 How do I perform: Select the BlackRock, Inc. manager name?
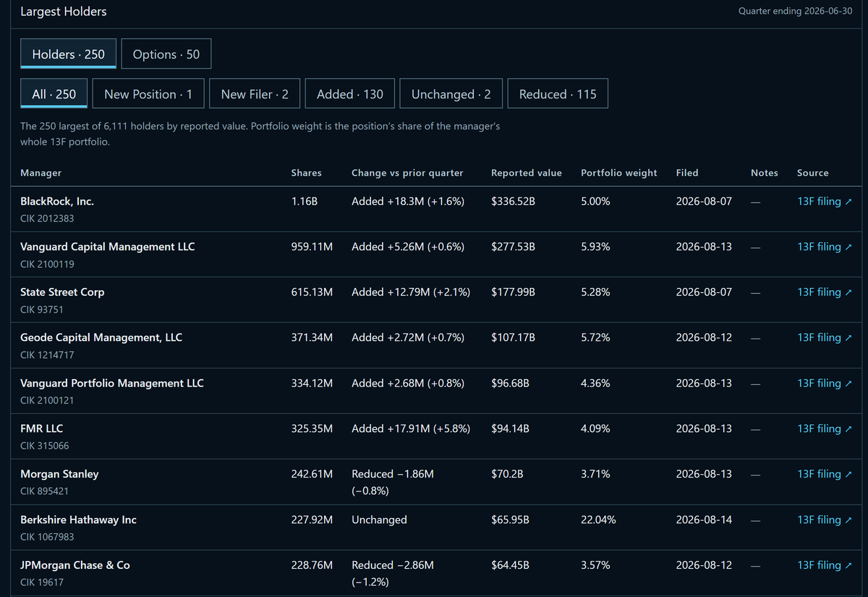57,201
